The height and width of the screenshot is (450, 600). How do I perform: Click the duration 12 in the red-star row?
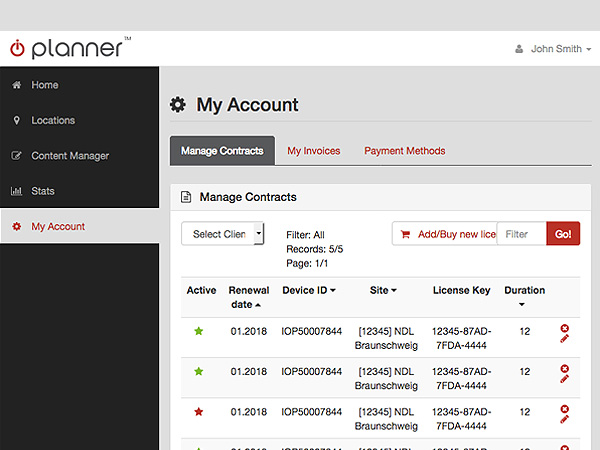pos(525,412)
